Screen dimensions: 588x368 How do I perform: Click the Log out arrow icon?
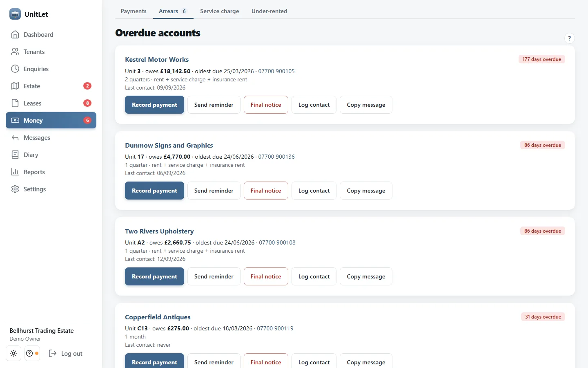(53, 354)
